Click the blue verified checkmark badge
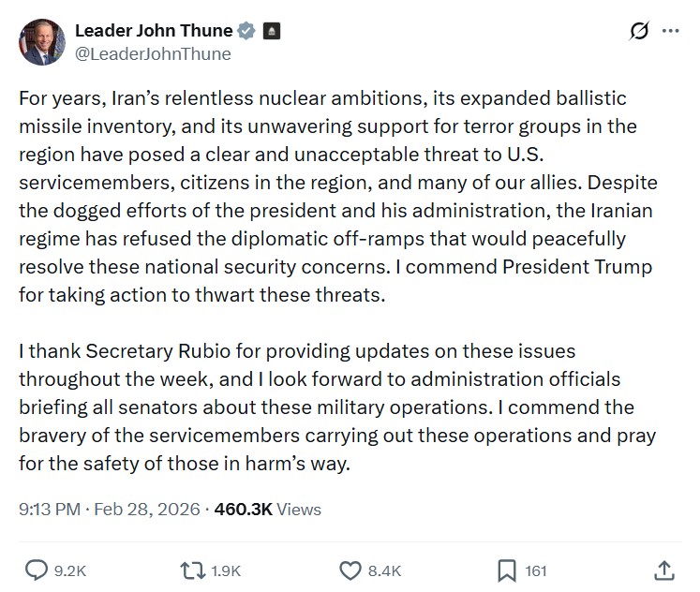This screenshot has height=592, width=700. pos(246,31)
